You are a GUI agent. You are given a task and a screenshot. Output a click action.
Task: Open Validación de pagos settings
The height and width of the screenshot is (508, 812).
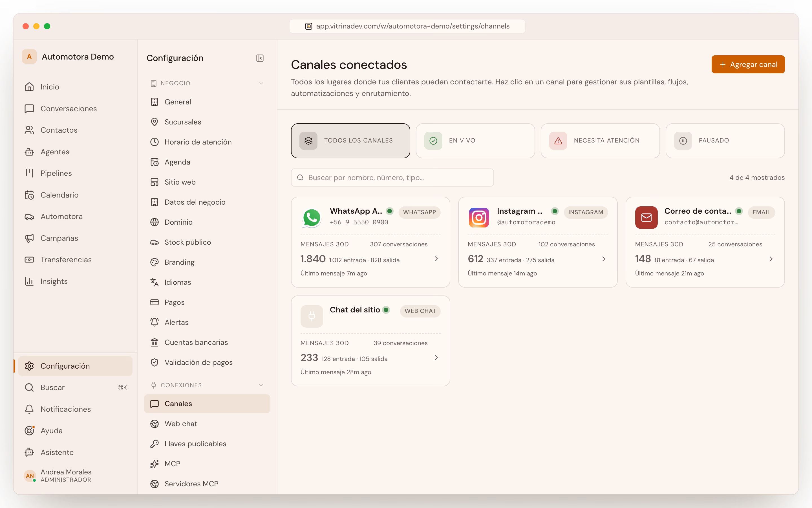click(x=207, y=363)
